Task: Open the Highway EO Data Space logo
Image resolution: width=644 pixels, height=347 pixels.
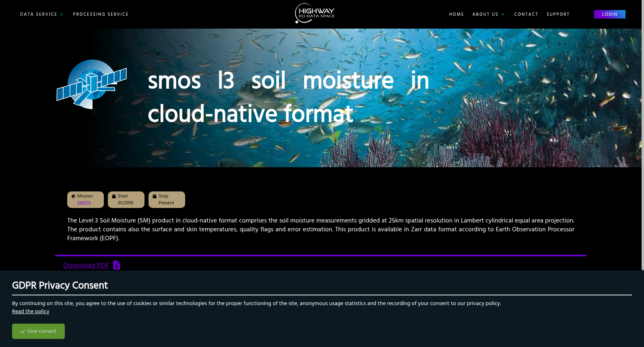Action: [x=315, y=13]
